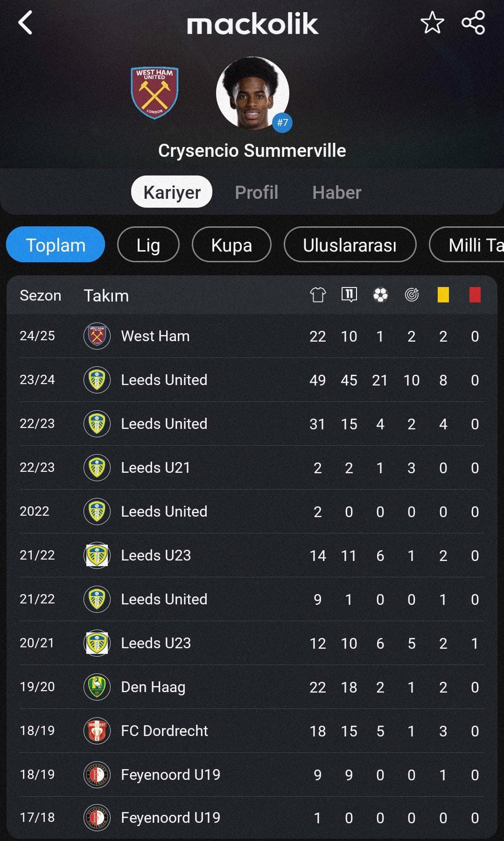Select the Kariyer tab
Image resolution: width=504 pixels, height=841 pixels.
point(172,192)
